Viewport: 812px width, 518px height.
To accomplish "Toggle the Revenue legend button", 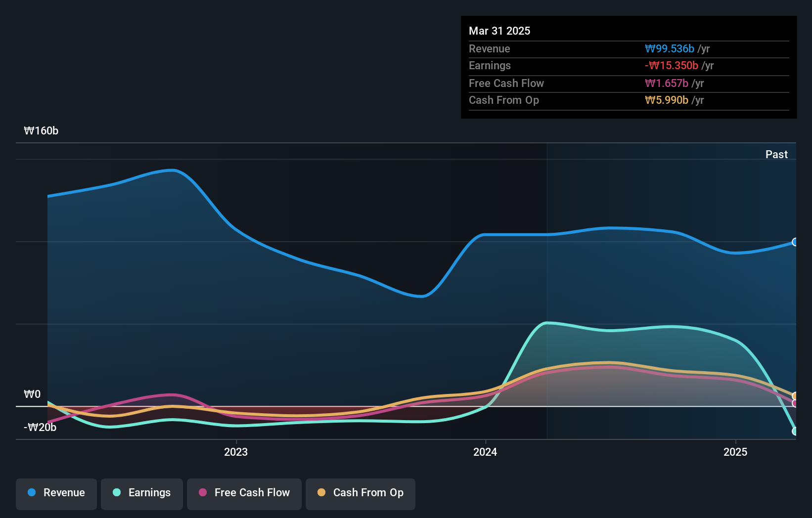I will pos(56,494).
